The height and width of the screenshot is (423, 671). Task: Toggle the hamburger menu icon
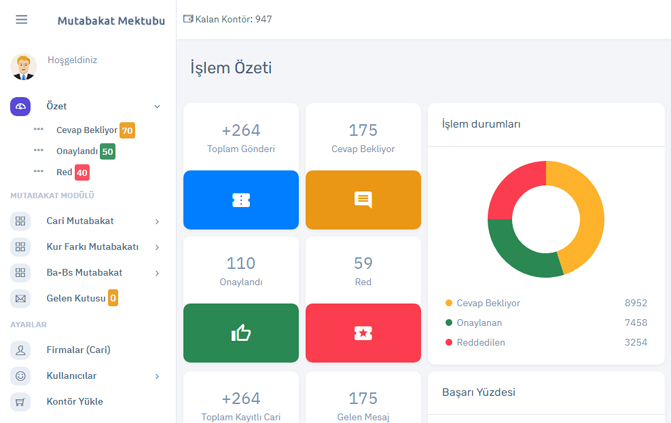tap(21, 20)
